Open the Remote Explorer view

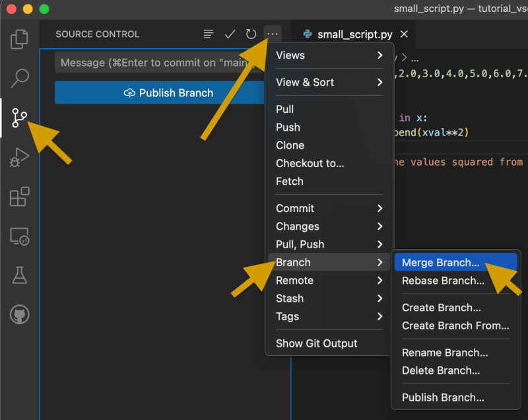click(20, 236)
